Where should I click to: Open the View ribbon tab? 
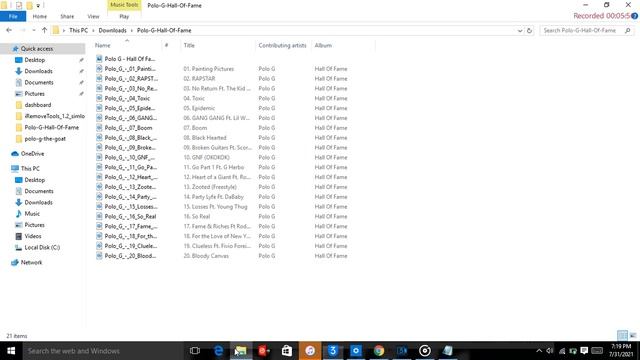[93, 16]
